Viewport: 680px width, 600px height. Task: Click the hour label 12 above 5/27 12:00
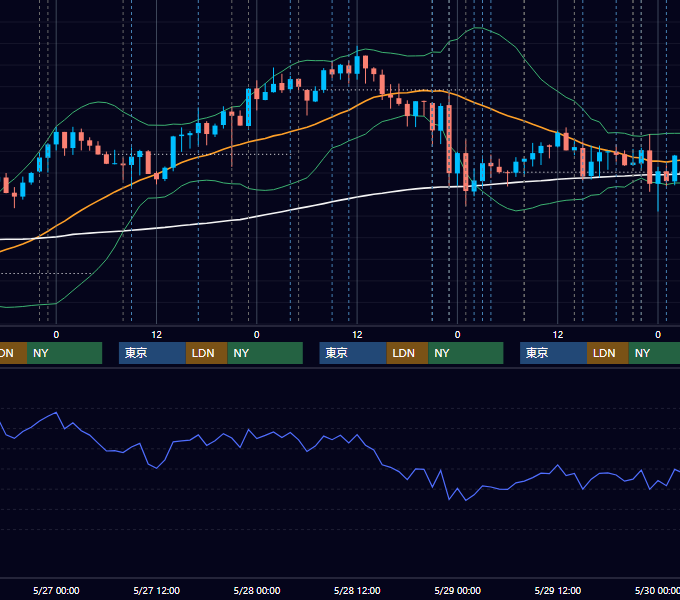157,335
